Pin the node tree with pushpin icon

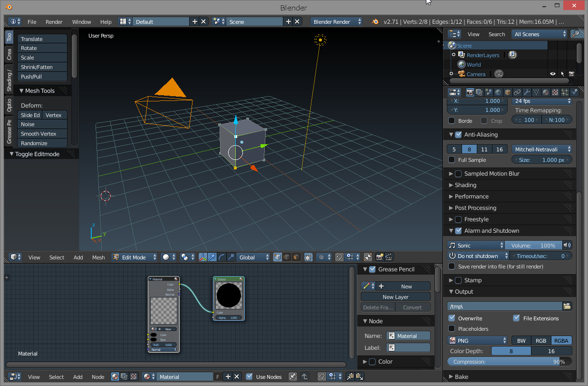pyautogui.click(x=293, y=376)
